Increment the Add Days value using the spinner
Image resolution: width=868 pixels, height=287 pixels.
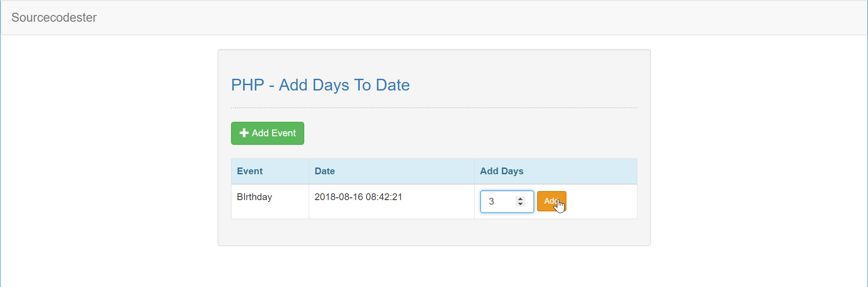(x=520, y=198)
